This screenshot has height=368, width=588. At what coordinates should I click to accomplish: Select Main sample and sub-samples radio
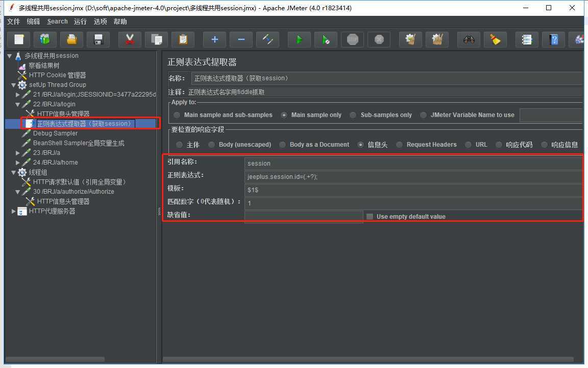pyautogui.click(x=177, y=115)
